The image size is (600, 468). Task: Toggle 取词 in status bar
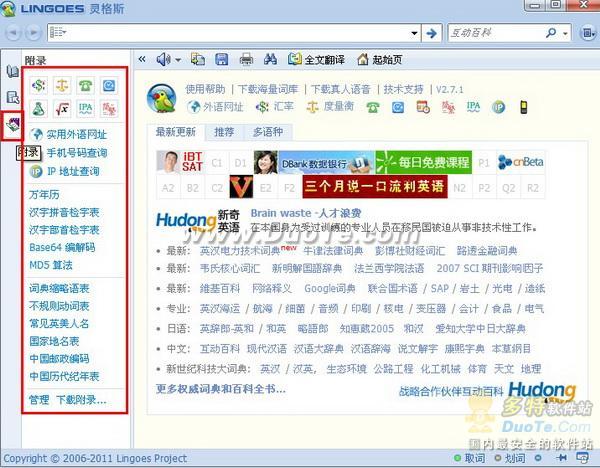[470, 458]
